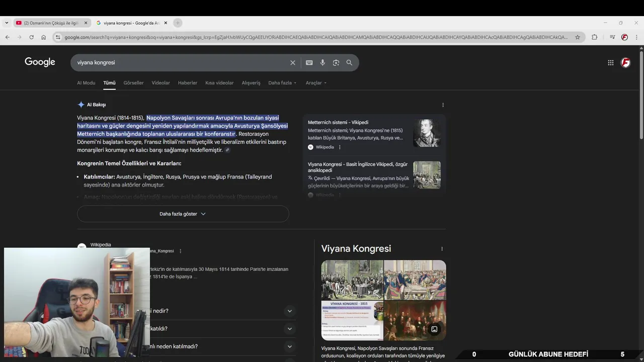Open the on-screen keyboard icon in search bar

(309, 62)
